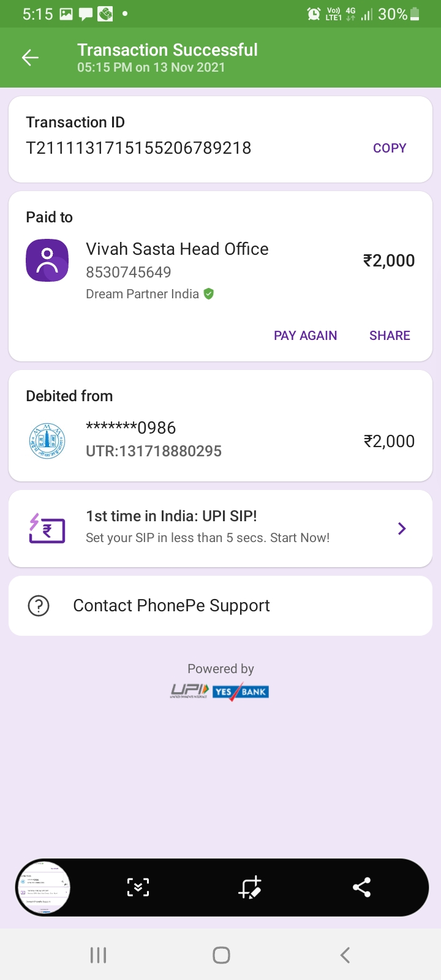Tap the share icon in screenshot toolbar
This screenshot has width=441, height=980.
tap(362, 888)
